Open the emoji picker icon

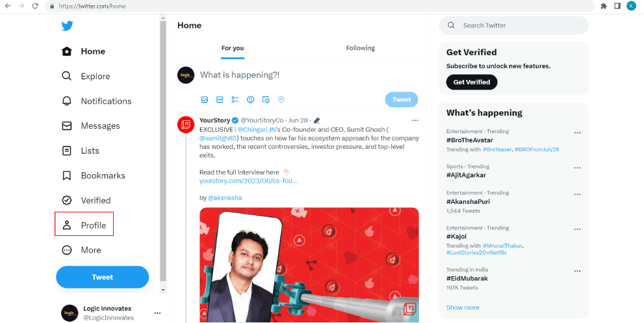[251, 99]
